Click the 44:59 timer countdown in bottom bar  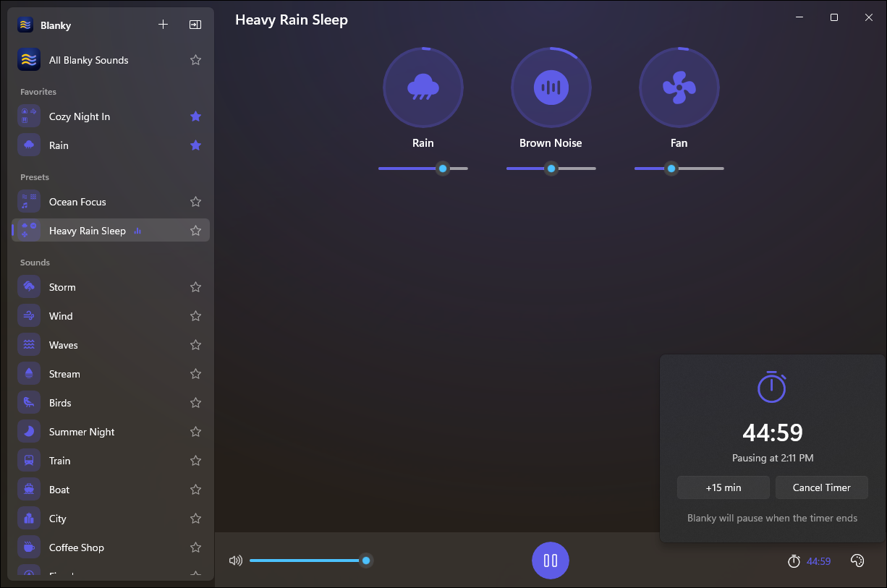[819, 561]
